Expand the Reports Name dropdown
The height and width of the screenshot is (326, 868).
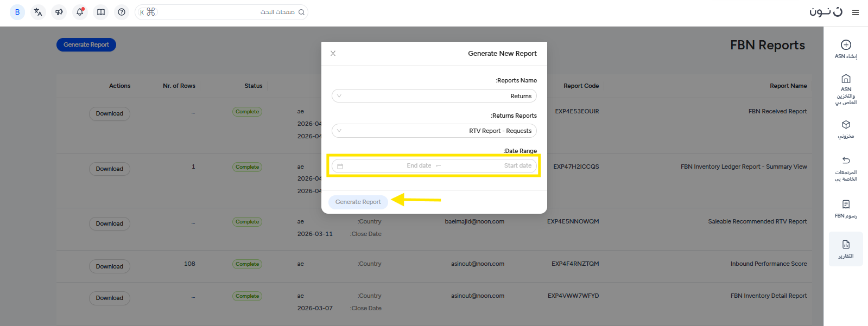click(434, 96)
